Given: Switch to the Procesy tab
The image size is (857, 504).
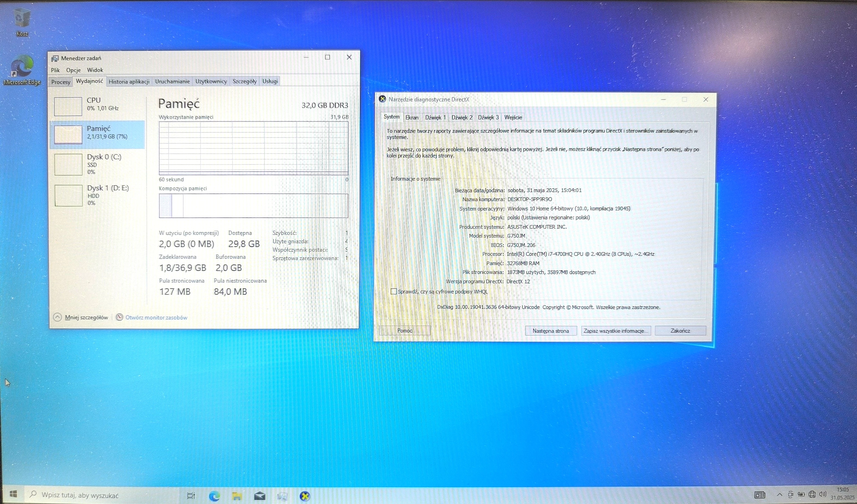Looking at the screenshot, I should point(61,82).
